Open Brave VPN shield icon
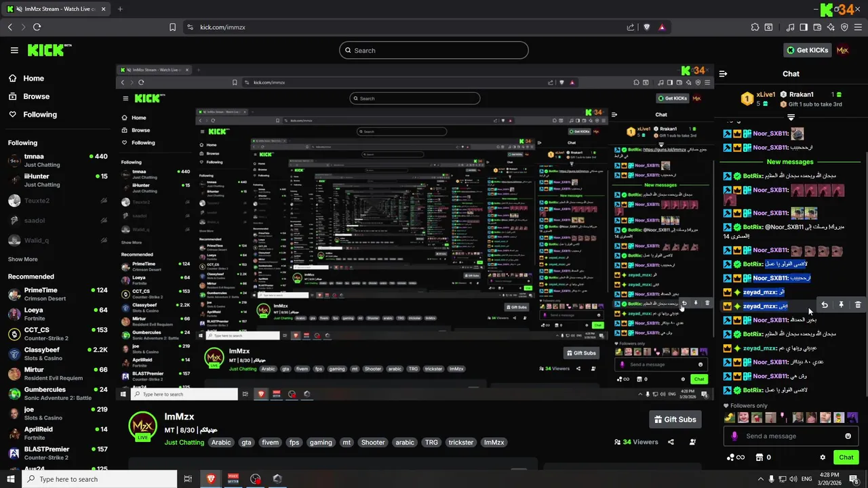The width and height of the screenshot is (868, 488). coord(844,27)
